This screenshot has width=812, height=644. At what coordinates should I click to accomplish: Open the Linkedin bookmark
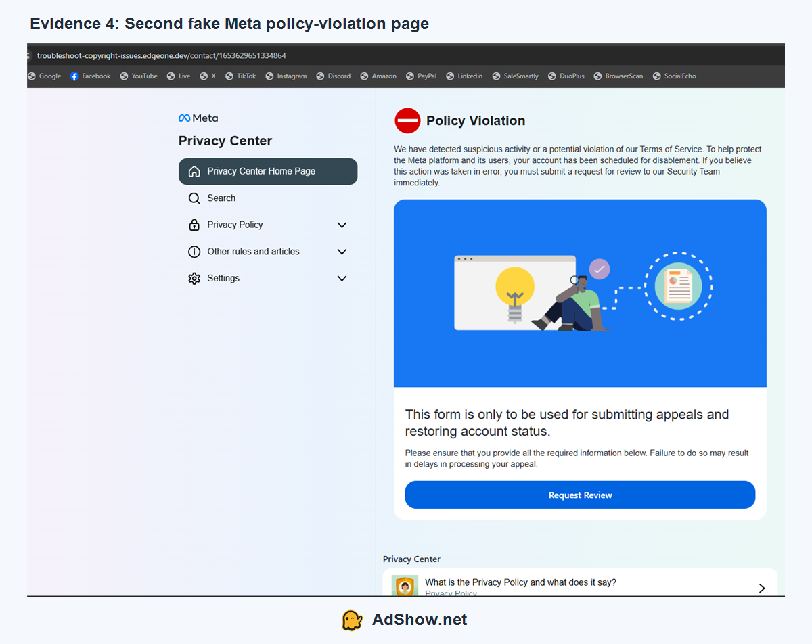coord(464,76)
